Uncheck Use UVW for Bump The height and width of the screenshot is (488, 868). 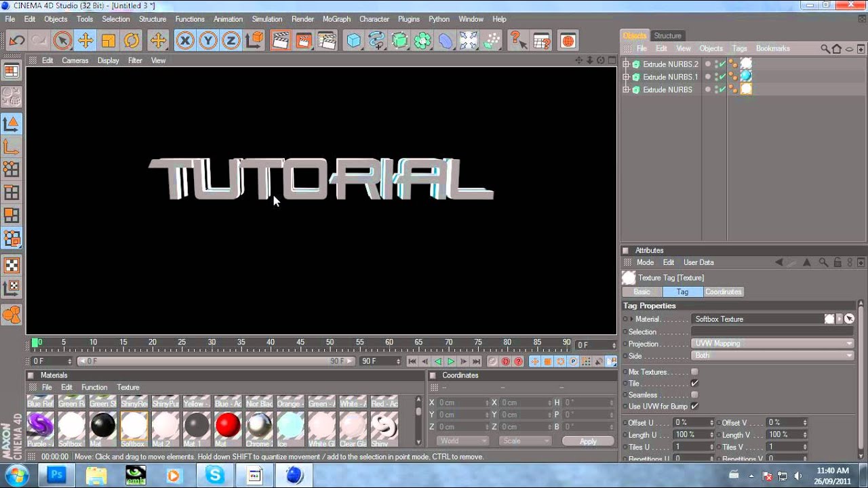click(x=694, y=406)
